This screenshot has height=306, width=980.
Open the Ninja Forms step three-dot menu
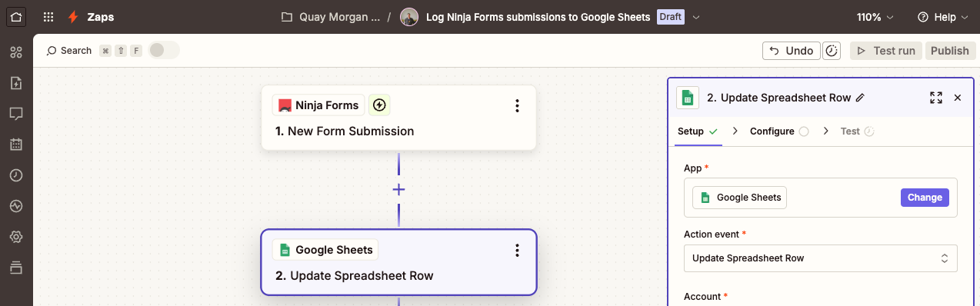click(517, 105)
